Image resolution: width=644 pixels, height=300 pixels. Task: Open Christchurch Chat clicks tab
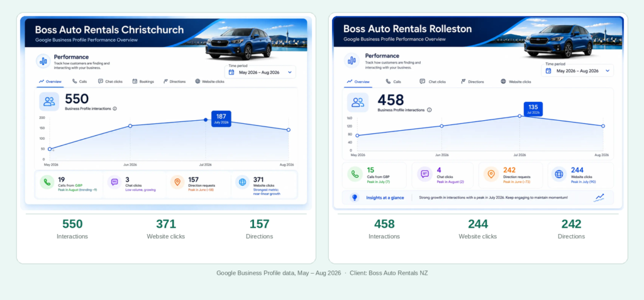[111, 81]
